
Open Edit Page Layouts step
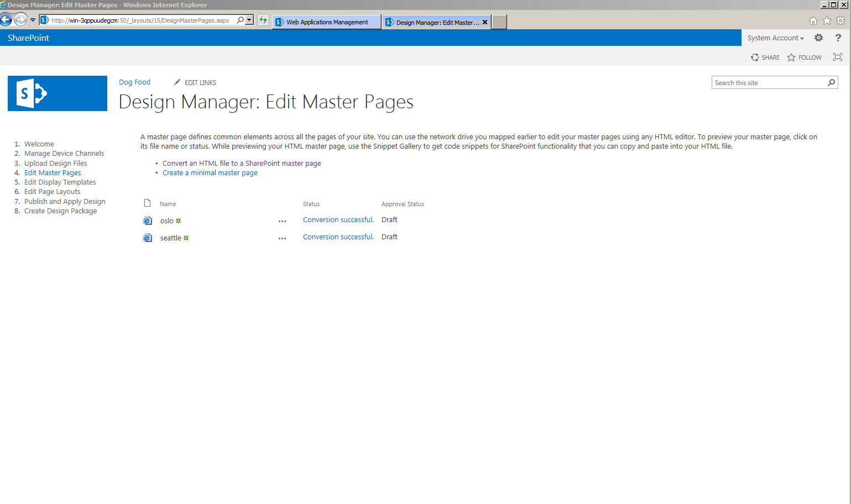(x=52, y=191)
